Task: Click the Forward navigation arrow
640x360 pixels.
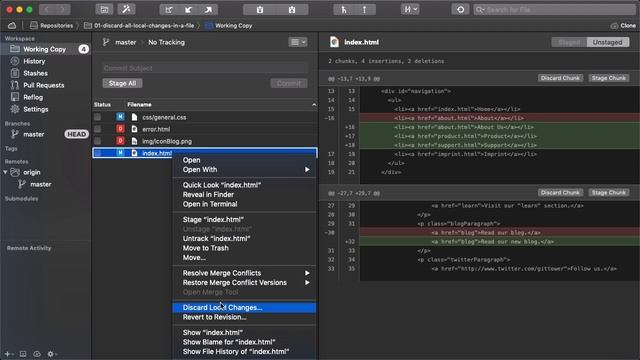Action: [62, 9]
